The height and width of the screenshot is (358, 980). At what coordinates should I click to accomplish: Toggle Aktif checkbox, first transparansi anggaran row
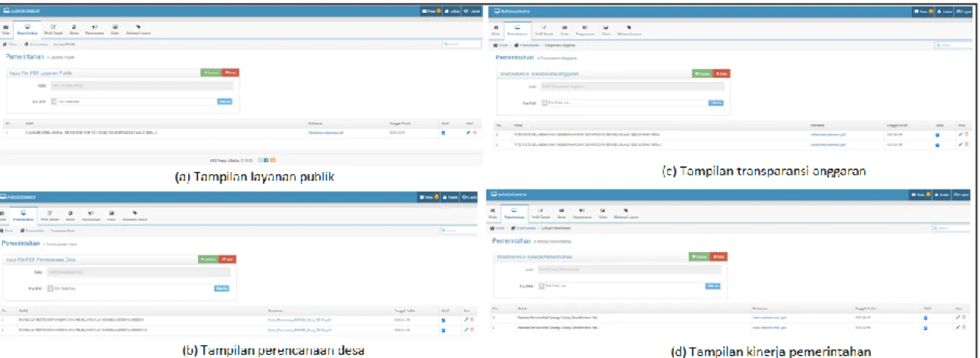(938, 134)
